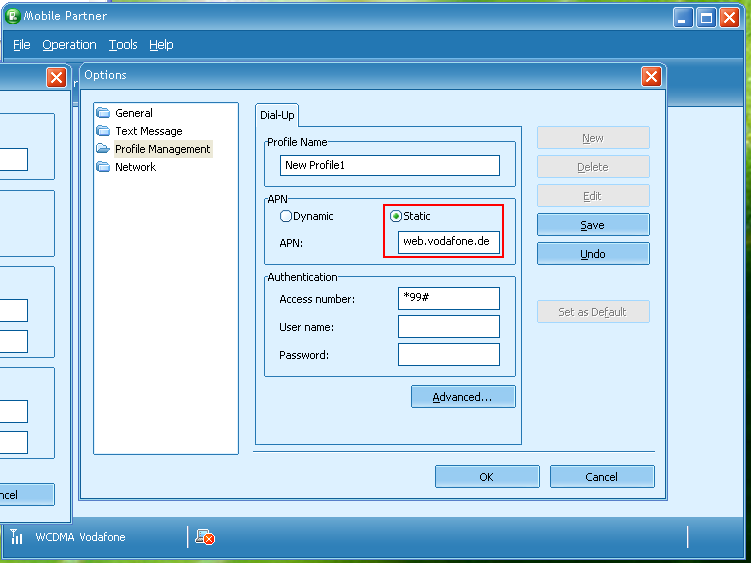
Task: Select the Dynamic APN radio button
Action: click(x=285, y=216)
